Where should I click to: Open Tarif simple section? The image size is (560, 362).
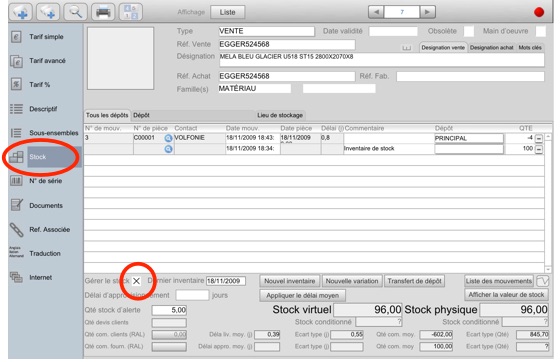point(46,37)
